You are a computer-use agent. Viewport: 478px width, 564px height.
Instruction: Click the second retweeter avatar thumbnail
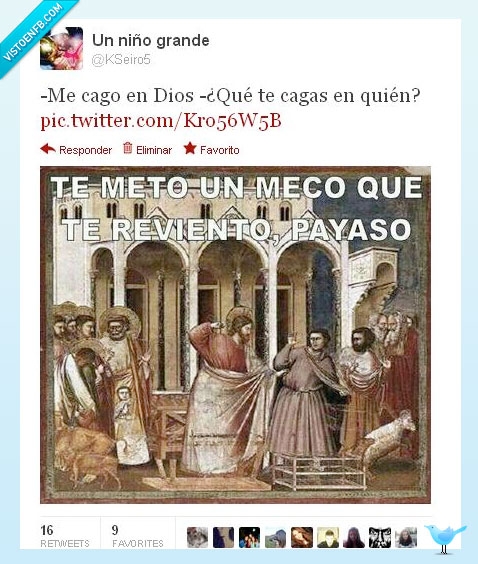(x=223, y=537)
